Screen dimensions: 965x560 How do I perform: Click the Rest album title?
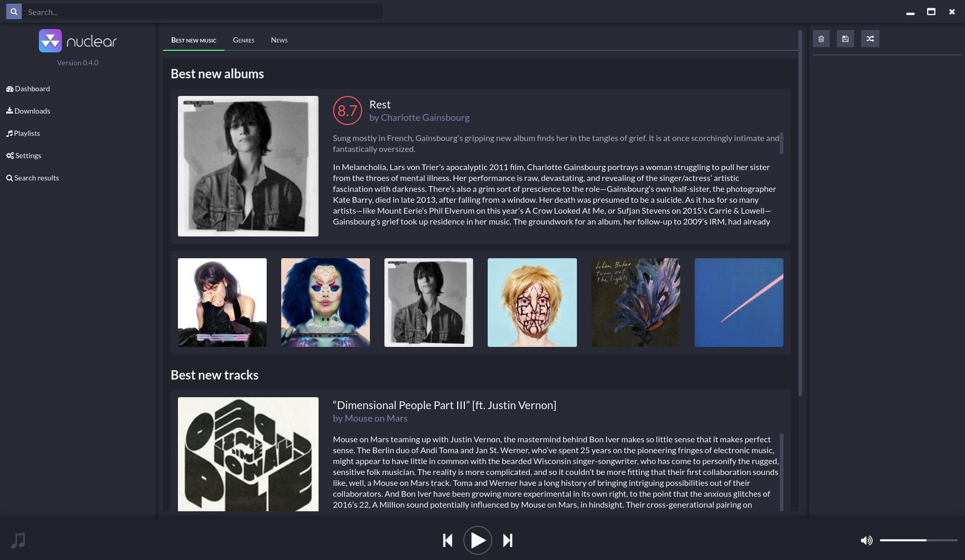click(380, 104)
